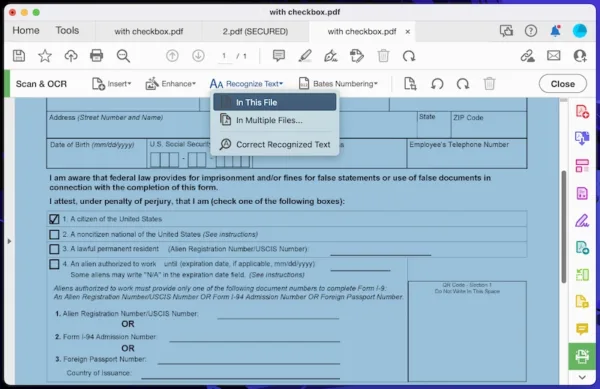The height and width of the screenshot is (389, 600).
Task: Open the help question mark icon
Action: pyautogui.click(x=531, y=31)
